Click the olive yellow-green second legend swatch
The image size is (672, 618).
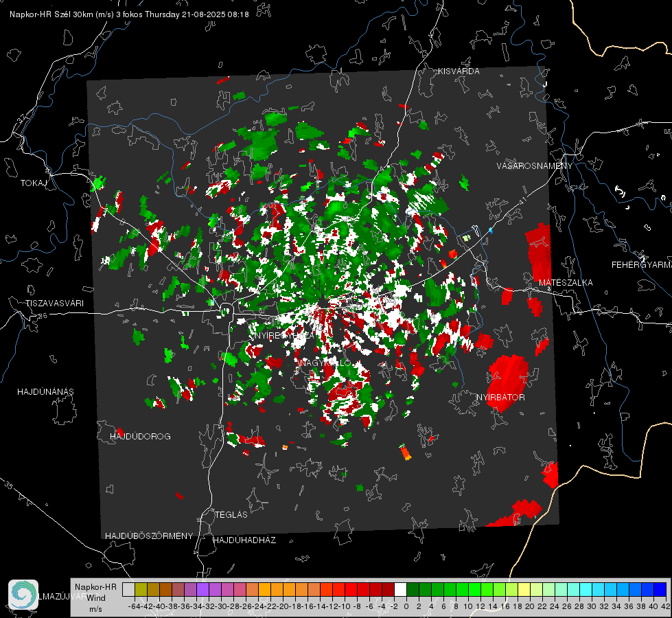[x=141, y=589]
